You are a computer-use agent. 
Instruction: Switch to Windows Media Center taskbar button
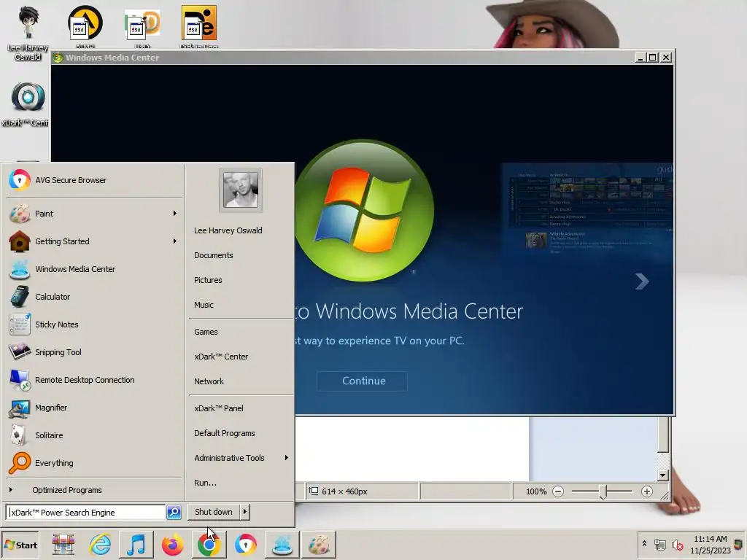(x=282, y=545)
